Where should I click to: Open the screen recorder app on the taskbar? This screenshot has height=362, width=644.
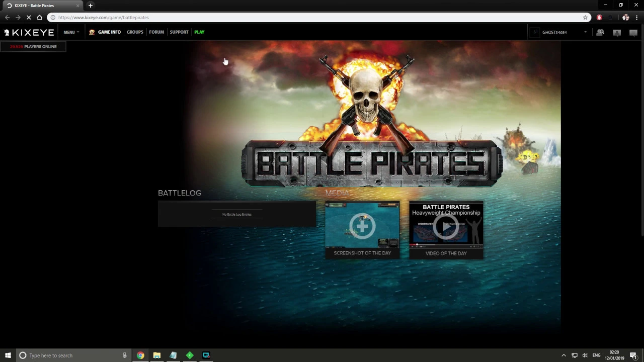[206, 355]
